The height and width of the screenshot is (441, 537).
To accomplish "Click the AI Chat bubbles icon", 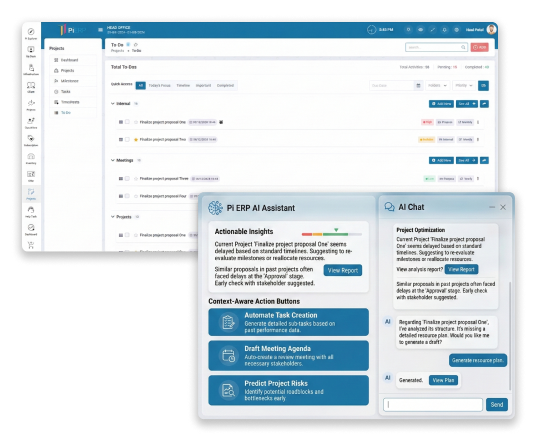I will tap(389, 207).
